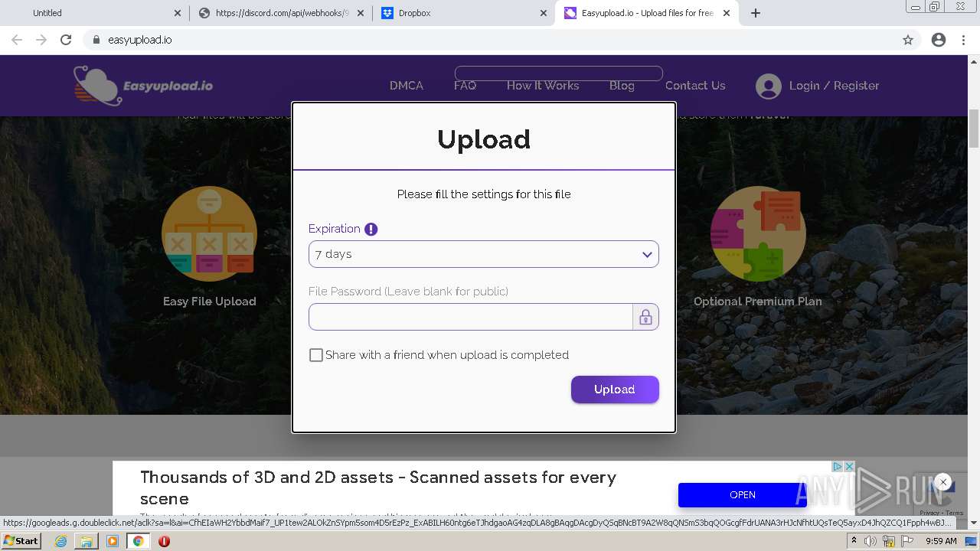The width and height of the screenshot is (980, 551).
Task: Click the browser back arrow
Action: tap(17, 40)
